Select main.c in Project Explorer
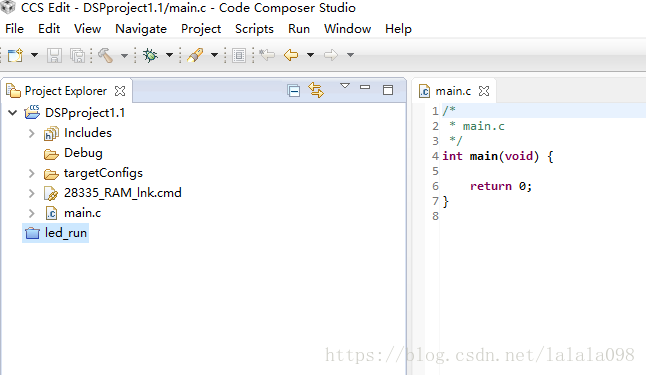The height and width of the screenshot is (375, 646). coord(82,213)
